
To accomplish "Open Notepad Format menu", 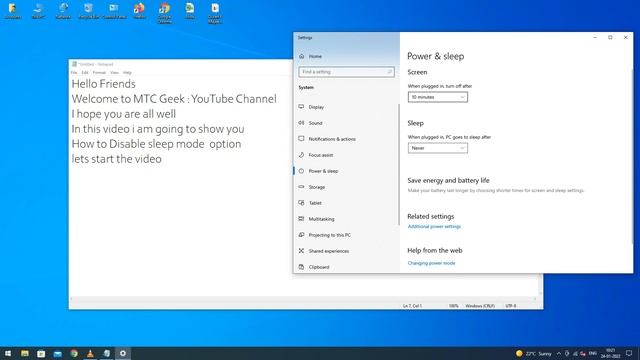I will 99,73.
